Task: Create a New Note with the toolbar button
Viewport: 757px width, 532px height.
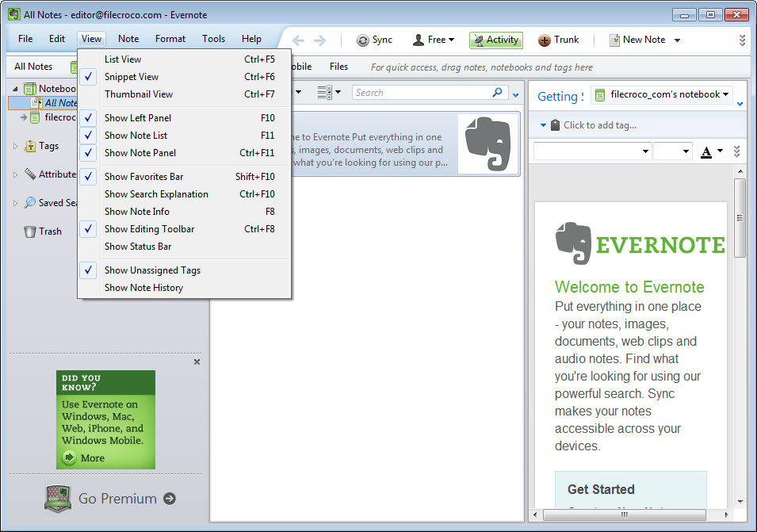Action: coord(637,40)
